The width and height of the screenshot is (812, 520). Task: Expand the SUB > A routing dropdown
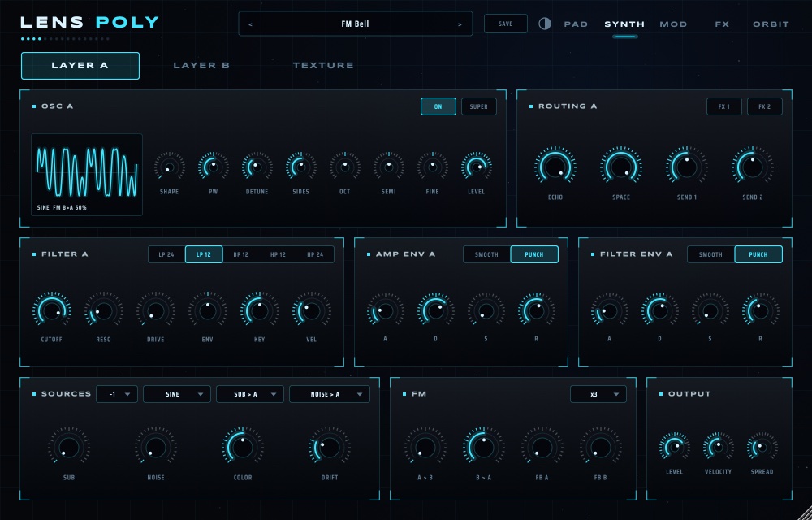(250, 394)
